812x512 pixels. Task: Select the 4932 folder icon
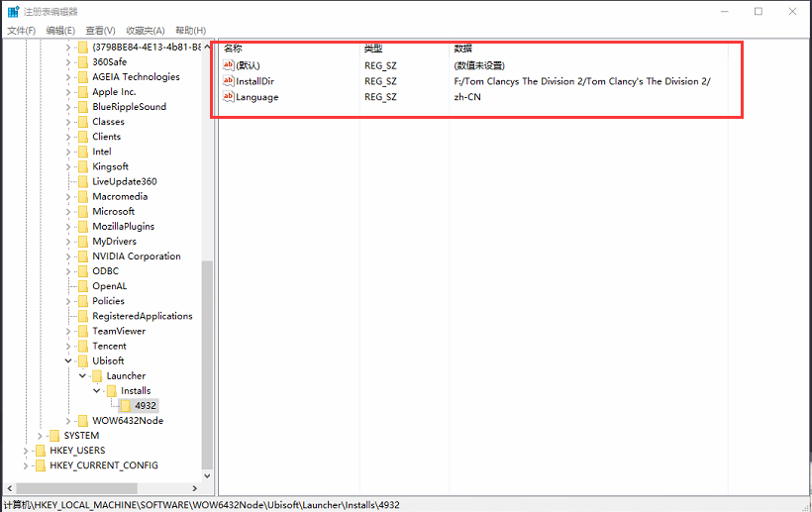click(125, 406)
